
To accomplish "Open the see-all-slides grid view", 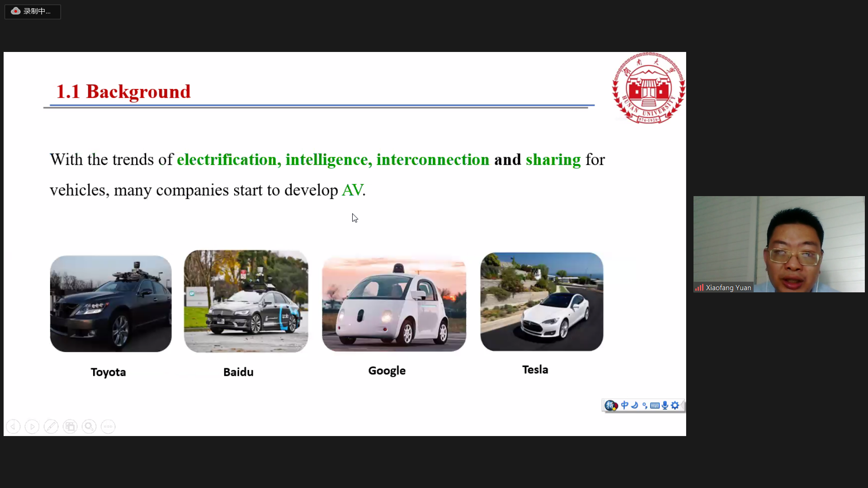I will pyautogui.click(x=70, y=427).
